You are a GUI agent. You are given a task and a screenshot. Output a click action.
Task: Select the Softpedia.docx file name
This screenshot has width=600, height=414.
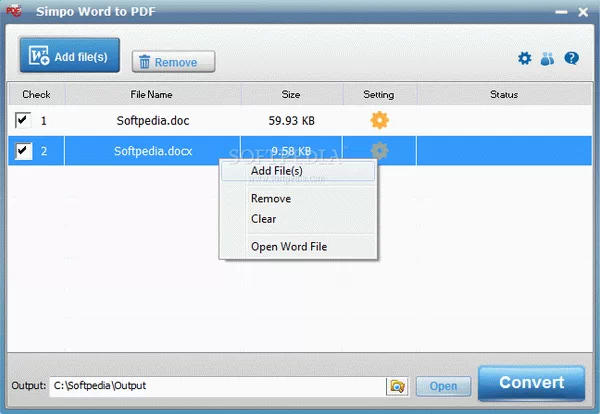point(153,151)
